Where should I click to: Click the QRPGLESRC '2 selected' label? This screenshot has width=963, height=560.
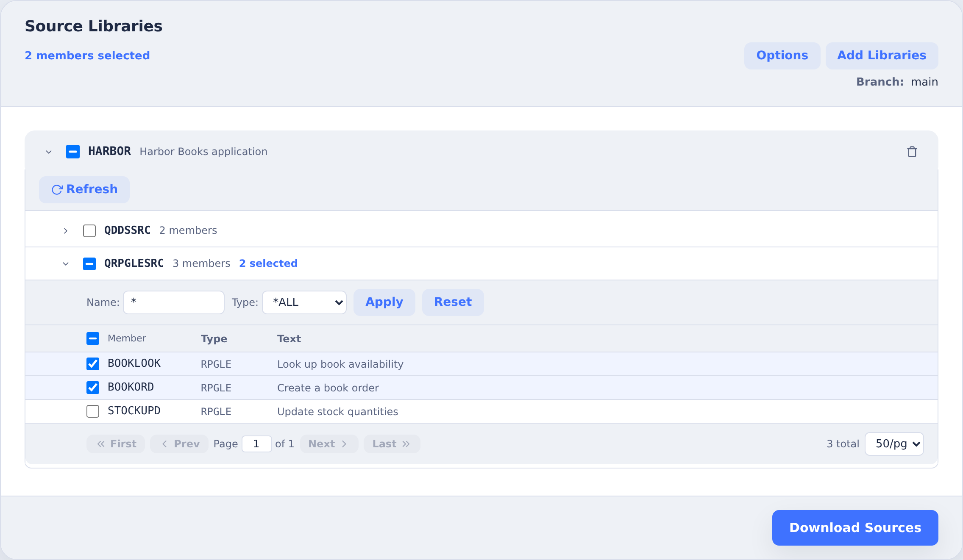268,263
